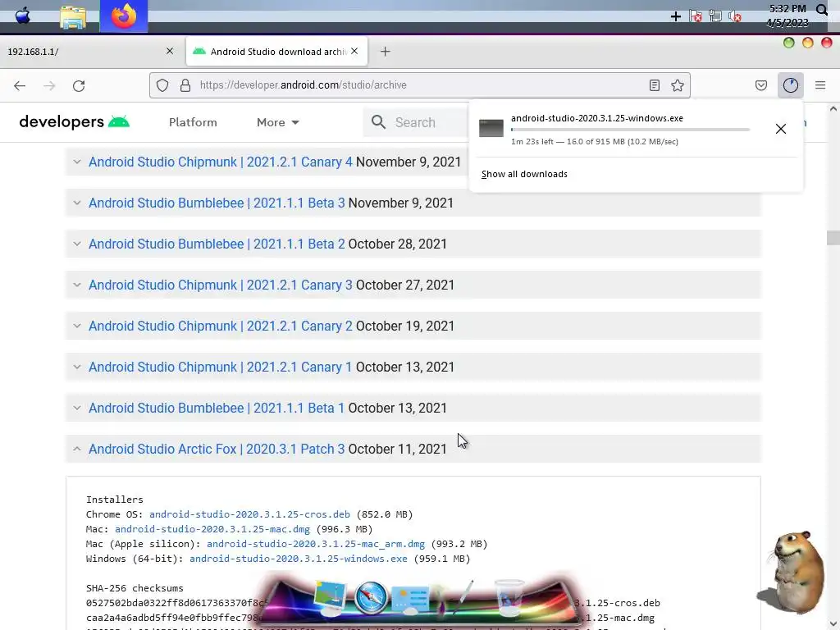Click the desktop monitor icon in dock
Image resolution: width=840 pixels, height=630 pixels.
pyautogui.click(x=331, y=598)
